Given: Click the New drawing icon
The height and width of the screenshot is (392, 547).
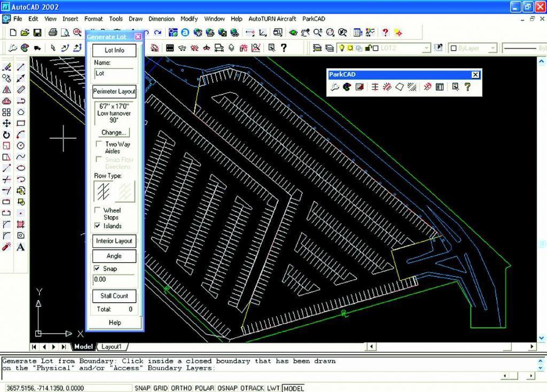Looking at the screenshot, I should coord(13,33).
